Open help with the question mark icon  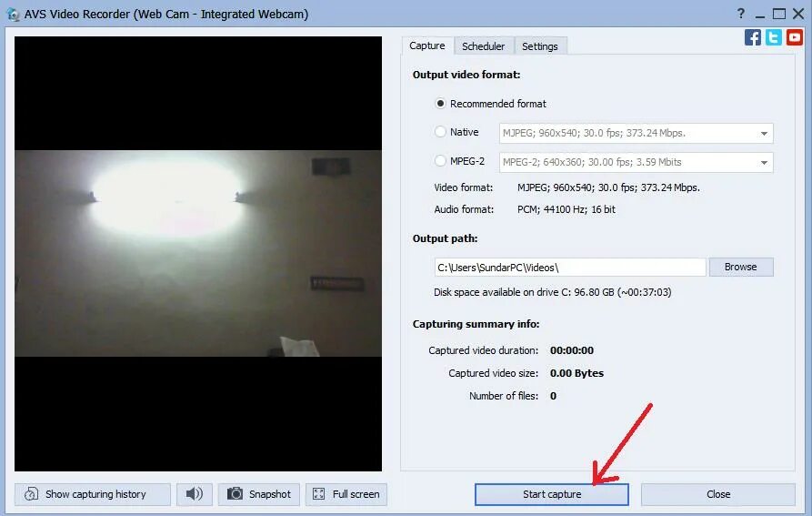[x=740, y=14]
